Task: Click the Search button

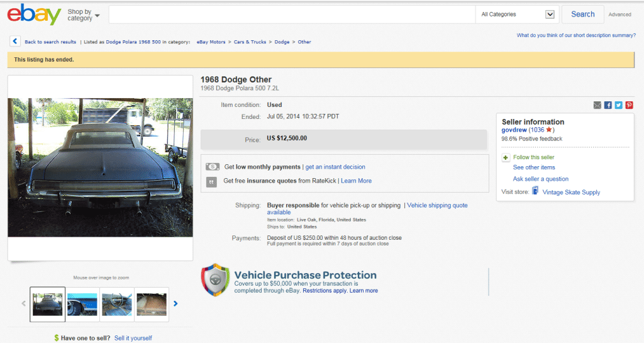Action: click(582, 14)
